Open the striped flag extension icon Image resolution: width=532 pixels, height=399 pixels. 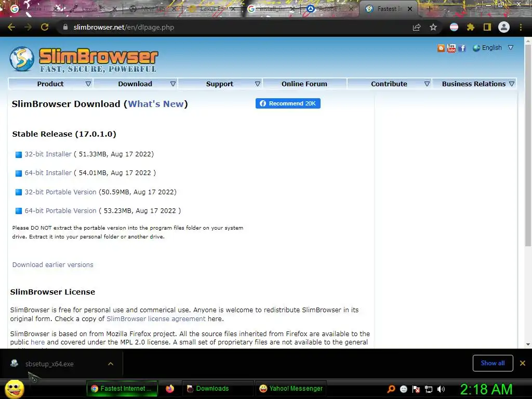(x=454, y=27)
